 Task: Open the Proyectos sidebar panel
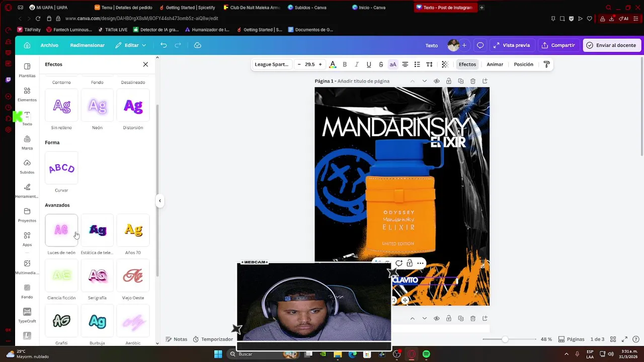(27, 215)
